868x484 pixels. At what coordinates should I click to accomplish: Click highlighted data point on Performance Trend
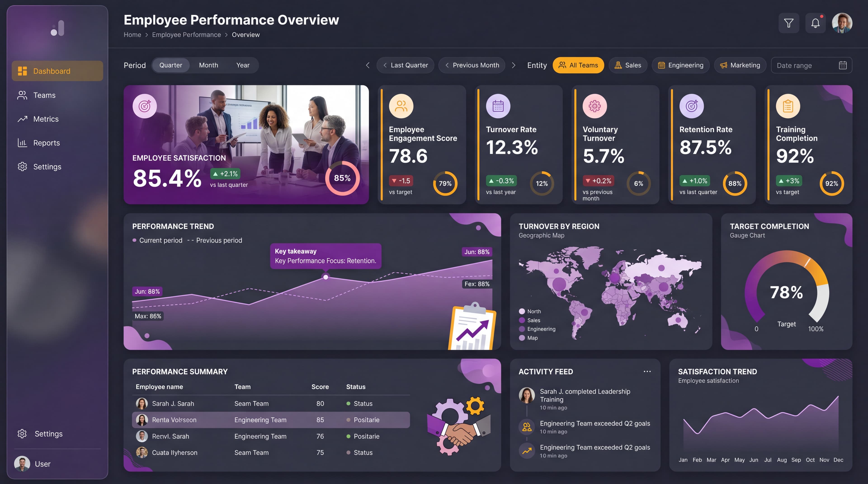(325, 277)
